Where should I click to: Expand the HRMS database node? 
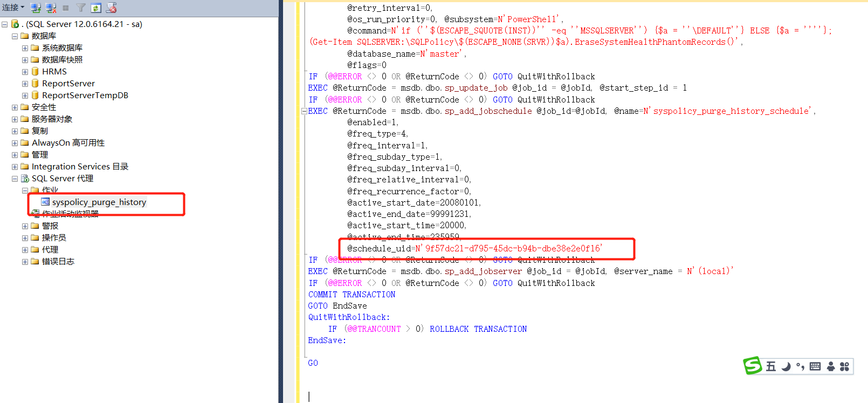(25, 72)
